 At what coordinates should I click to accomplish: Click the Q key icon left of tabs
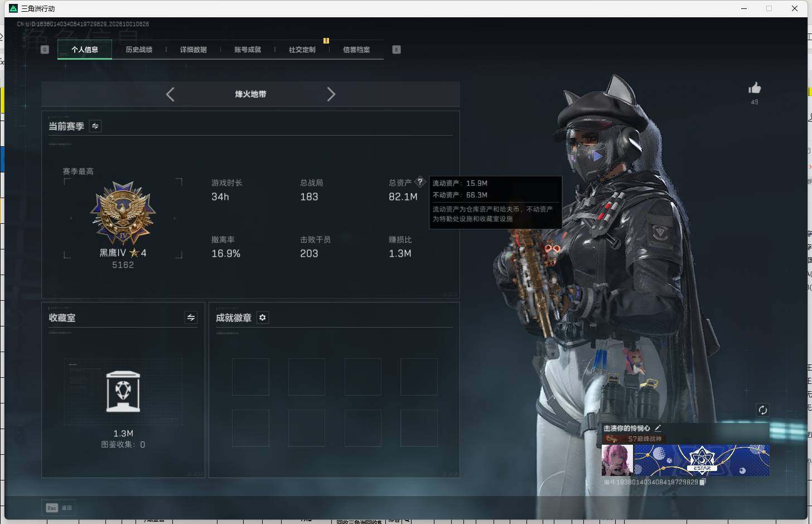(x=45, y=50)
